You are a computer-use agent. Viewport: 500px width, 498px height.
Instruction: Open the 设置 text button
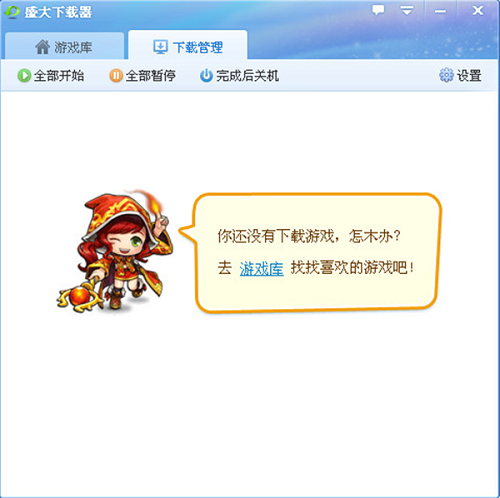[469, 76]
